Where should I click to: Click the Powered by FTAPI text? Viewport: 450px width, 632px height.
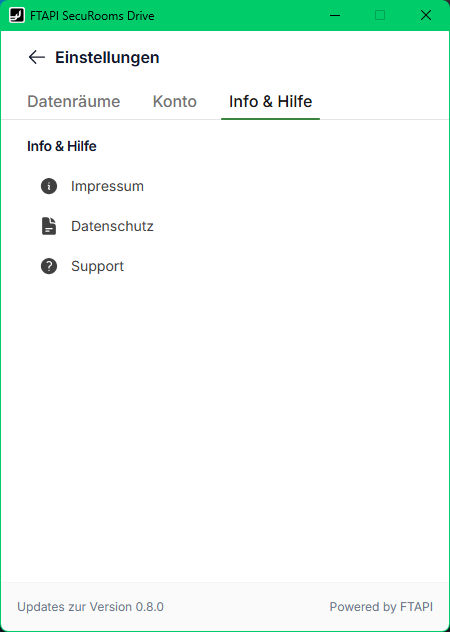pyautogui.click(x=381, y=607)
